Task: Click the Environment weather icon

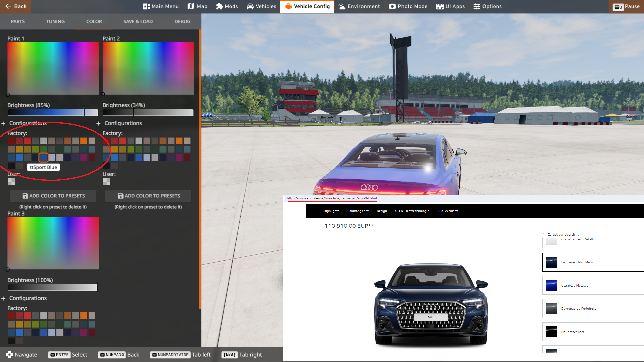Action: coord(342,6)
